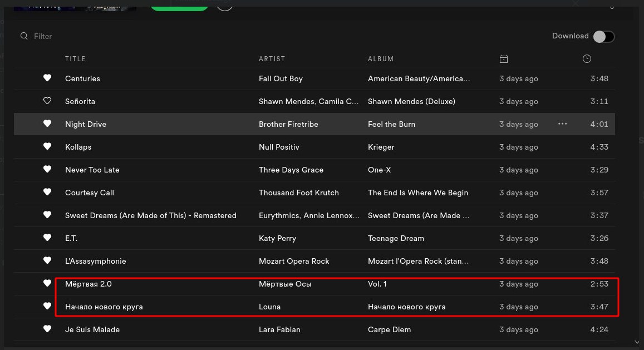This screenshot has width=644, height=350.
Task: Open the artist Louna
Action: (269, 307)
